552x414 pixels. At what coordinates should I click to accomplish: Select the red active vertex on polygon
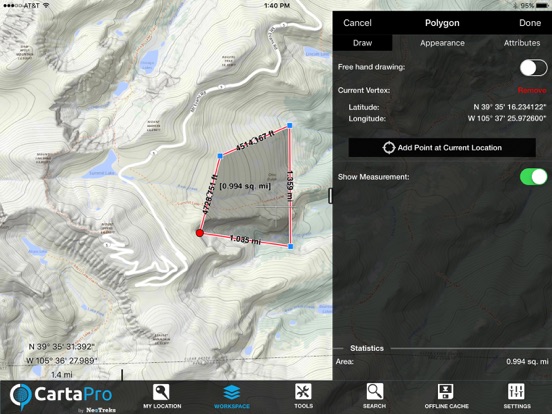(200, 233)
